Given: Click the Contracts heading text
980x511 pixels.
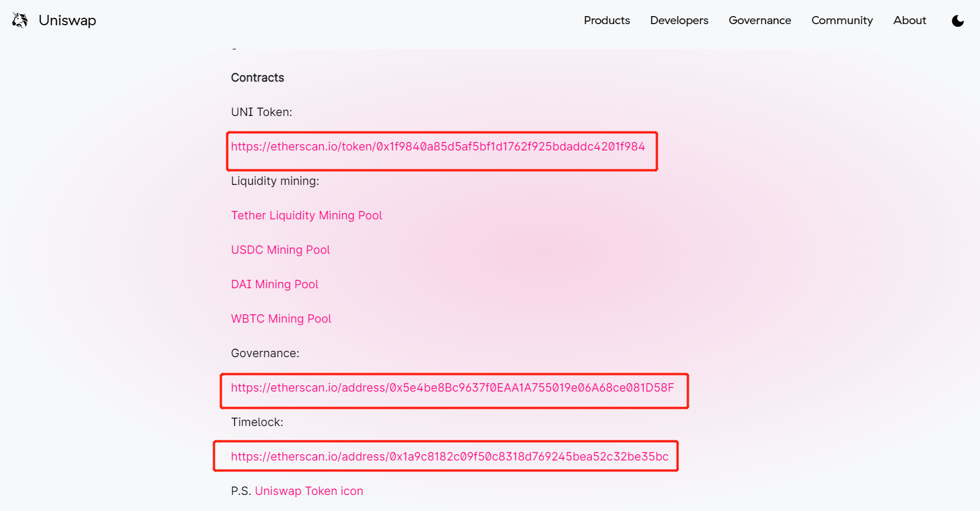Looking at the screenshot, I should point(257,78).
